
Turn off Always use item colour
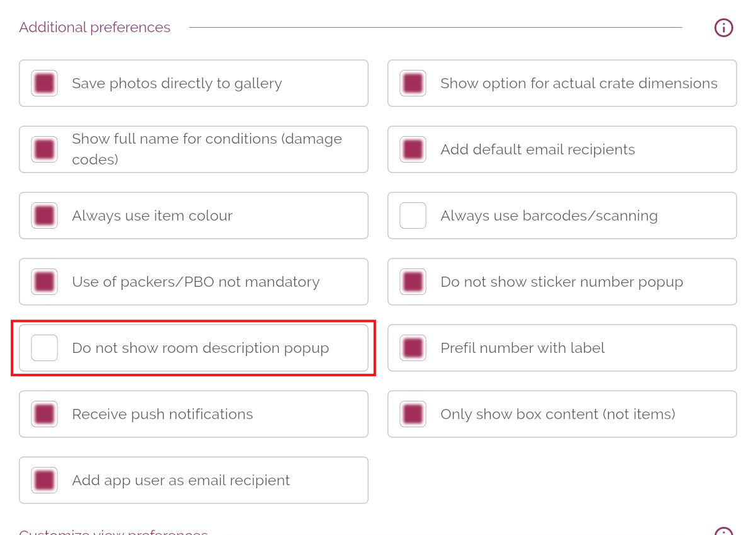[x=44, y=216]
